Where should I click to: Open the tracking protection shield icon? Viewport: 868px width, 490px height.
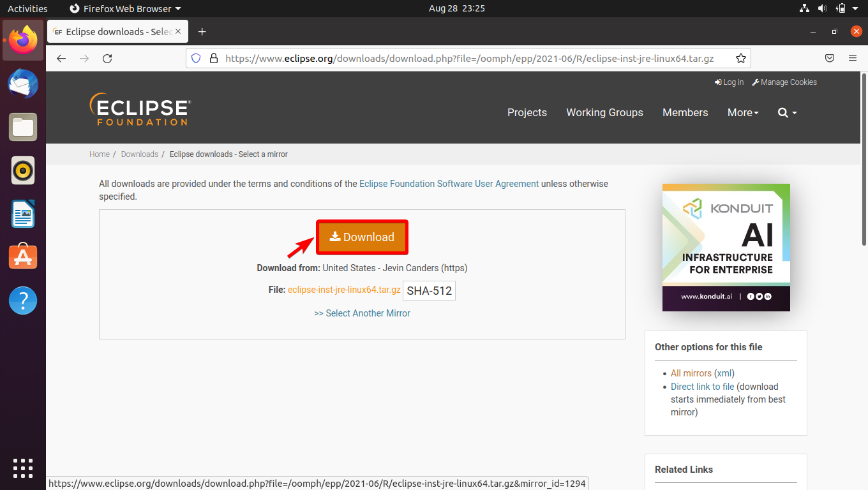click(195, 58)
